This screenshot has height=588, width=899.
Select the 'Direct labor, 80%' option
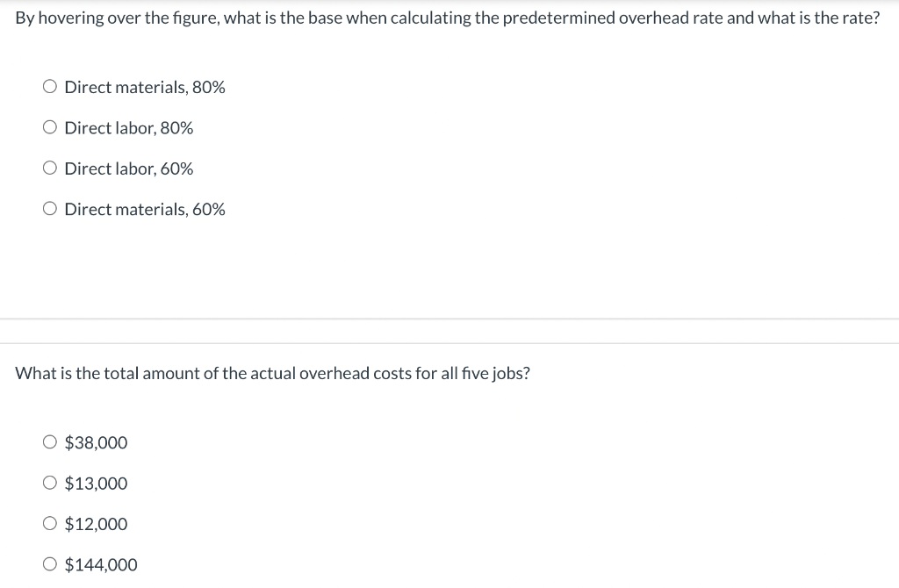click(x=50, y=126)
